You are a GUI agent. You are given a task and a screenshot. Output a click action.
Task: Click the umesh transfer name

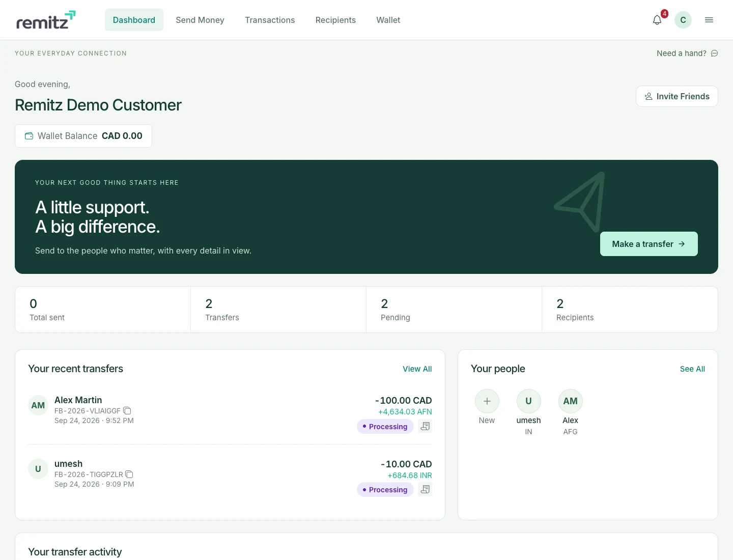68,464
